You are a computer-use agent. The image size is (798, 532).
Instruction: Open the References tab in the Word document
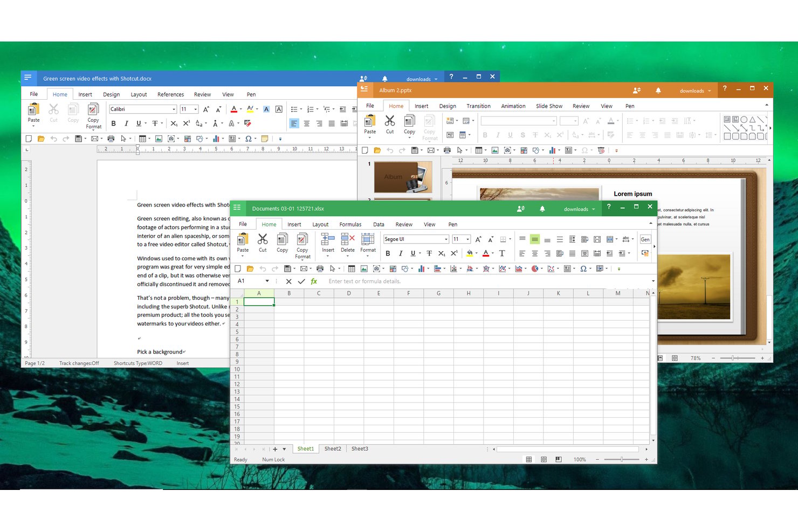[170, 94]
